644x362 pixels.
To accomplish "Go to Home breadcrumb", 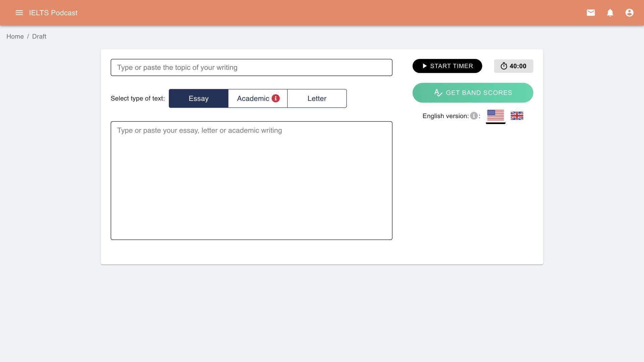I will (x=15, y=37).
